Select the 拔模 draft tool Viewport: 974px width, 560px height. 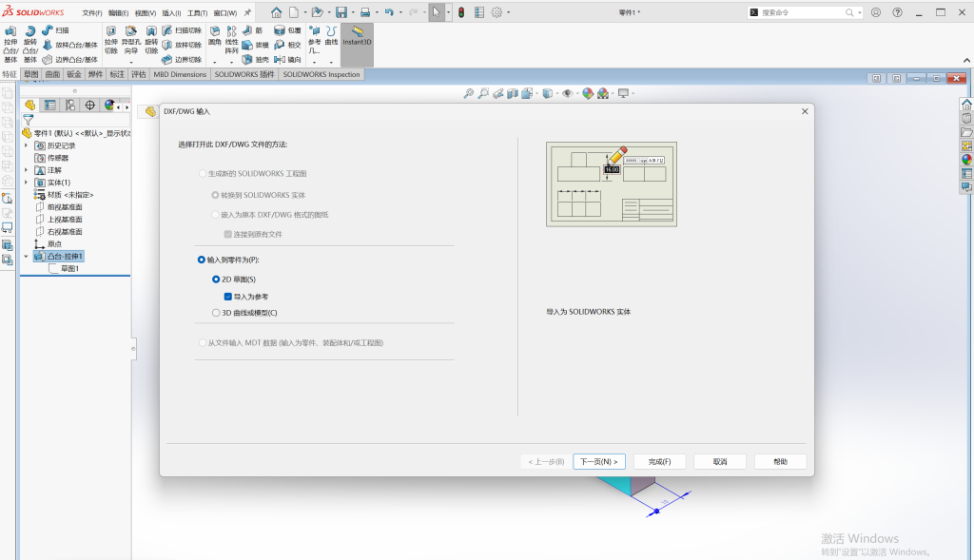[x=255, y=45]
